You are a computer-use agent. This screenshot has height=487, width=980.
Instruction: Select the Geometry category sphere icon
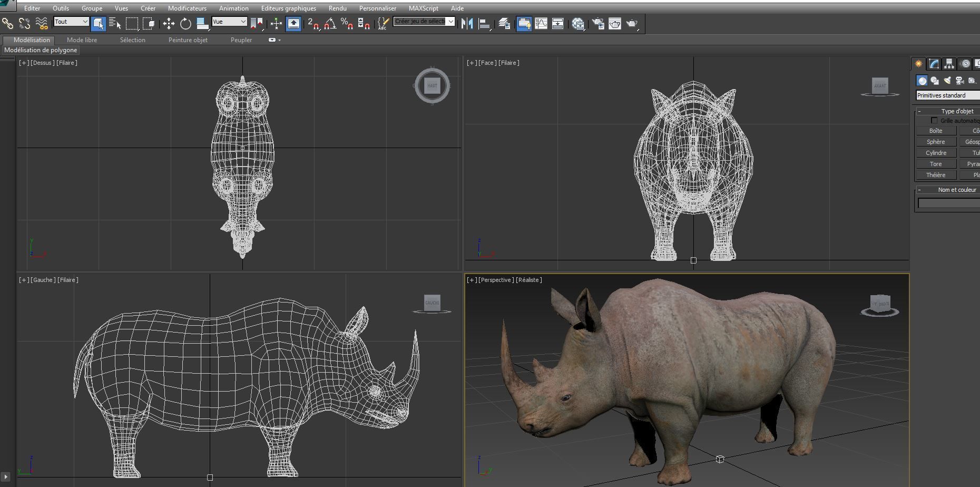(922, 81)
